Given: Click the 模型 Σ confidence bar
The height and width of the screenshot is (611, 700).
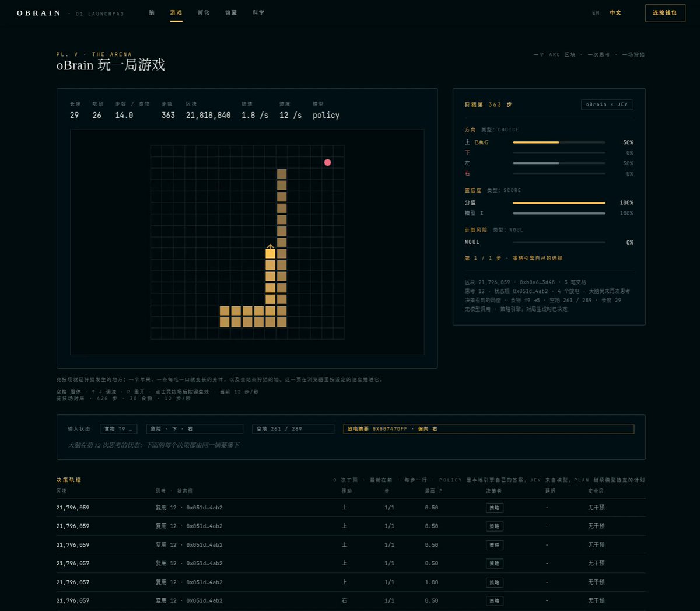Looking at the screenshot, I should pos(559,213).
